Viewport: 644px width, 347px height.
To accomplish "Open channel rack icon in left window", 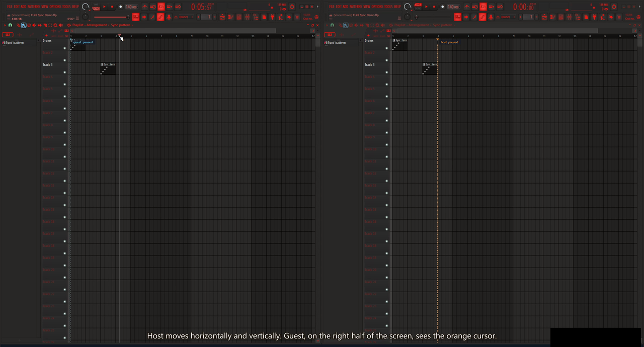I will 239,17.
